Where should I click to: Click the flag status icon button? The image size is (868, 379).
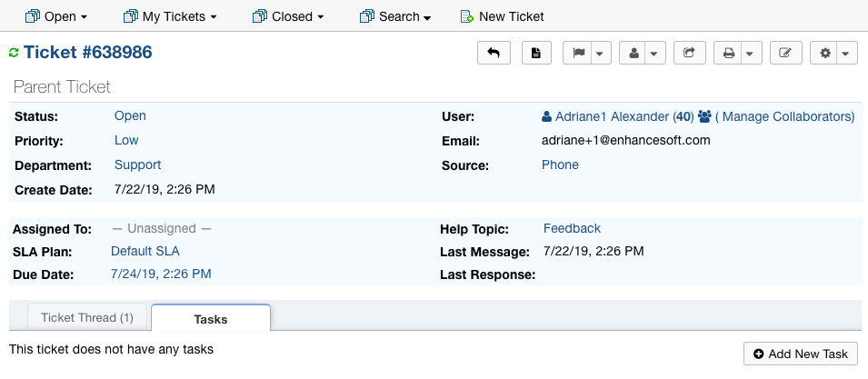point(578,54)
